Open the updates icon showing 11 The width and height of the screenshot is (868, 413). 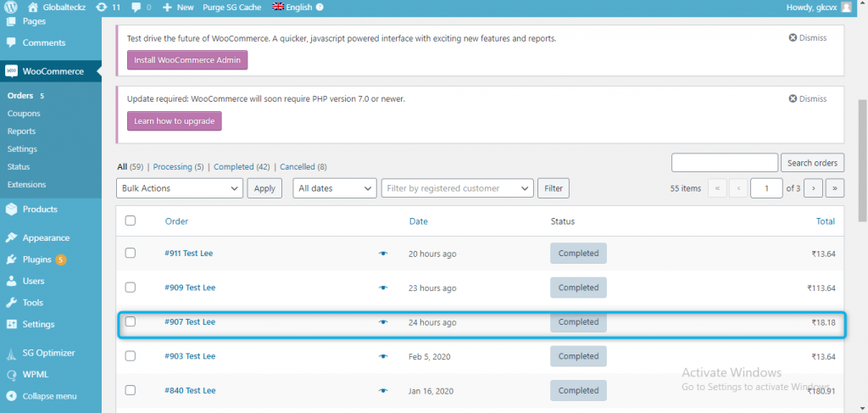click(x=101, y=7)
